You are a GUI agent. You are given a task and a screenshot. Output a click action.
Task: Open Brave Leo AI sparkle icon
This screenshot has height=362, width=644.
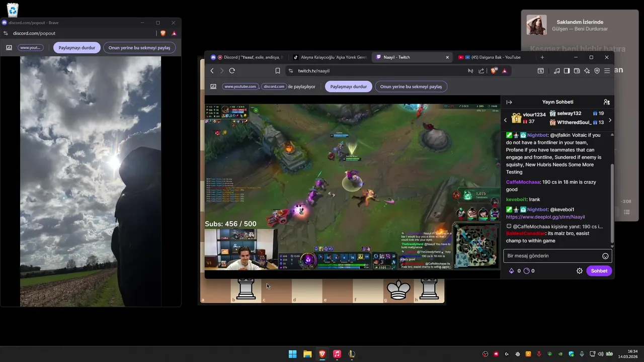tap(587, 71)
